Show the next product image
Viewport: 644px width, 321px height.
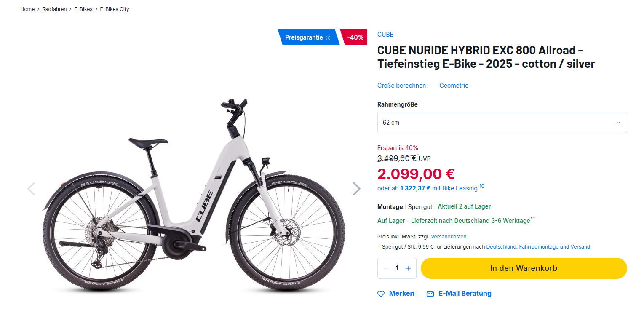[x=356, y=189]
